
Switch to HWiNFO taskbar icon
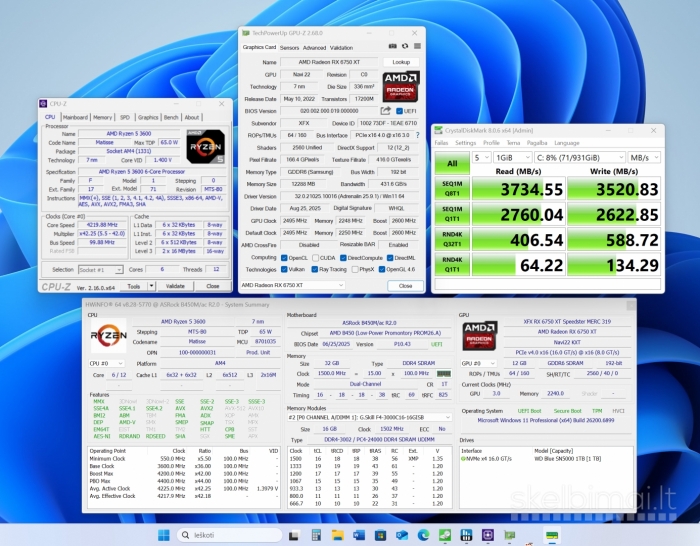coord(466,535)
